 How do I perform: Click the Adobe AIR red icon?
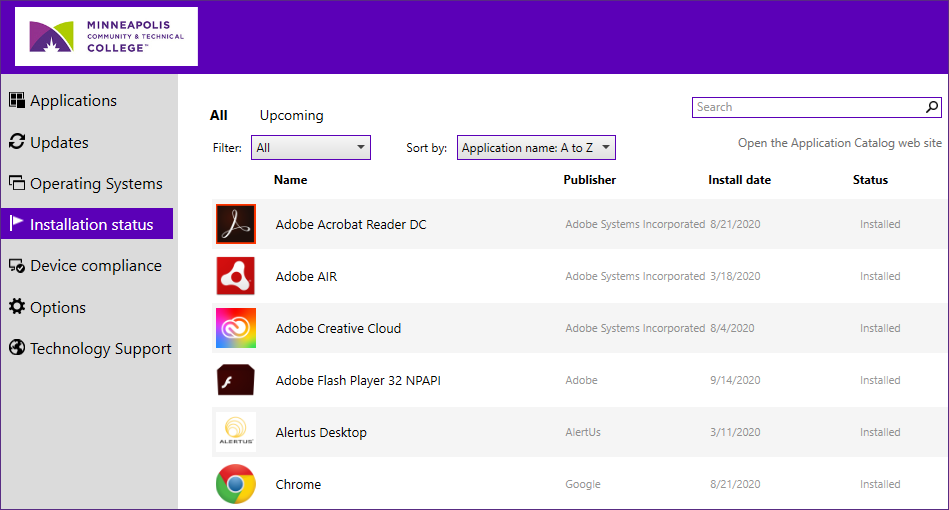point(236,276)
